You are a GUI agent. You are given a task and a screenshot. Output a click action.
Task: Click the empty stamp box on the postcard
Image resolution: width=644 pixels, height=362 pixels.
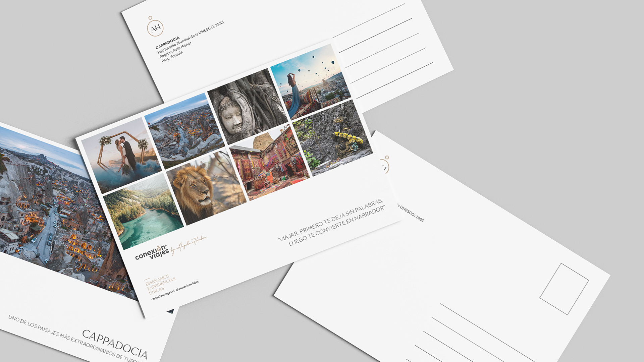click(564, 289)
